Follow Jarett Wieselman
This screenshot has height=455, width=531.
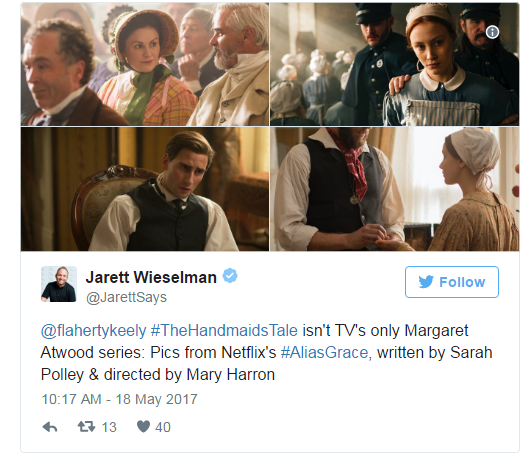(x=452, y=282)
